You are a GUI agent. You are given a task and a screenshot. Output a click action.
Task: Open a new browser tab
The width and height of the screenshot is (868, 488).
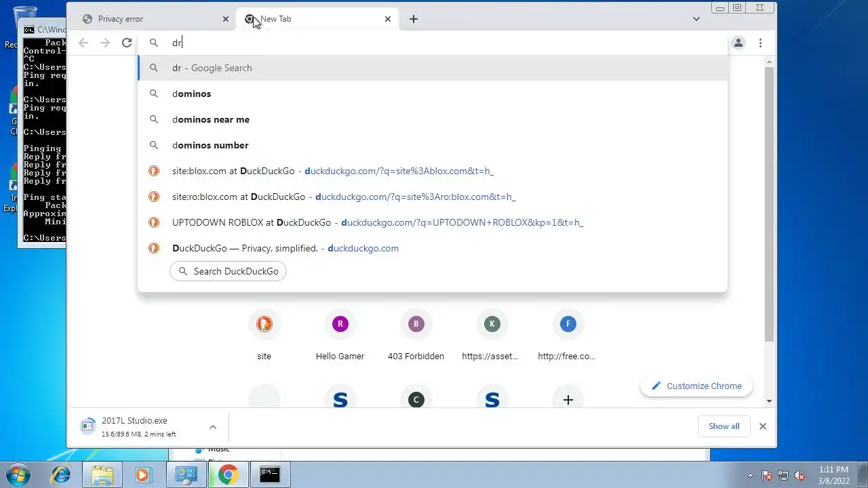(x=414, y=19)
